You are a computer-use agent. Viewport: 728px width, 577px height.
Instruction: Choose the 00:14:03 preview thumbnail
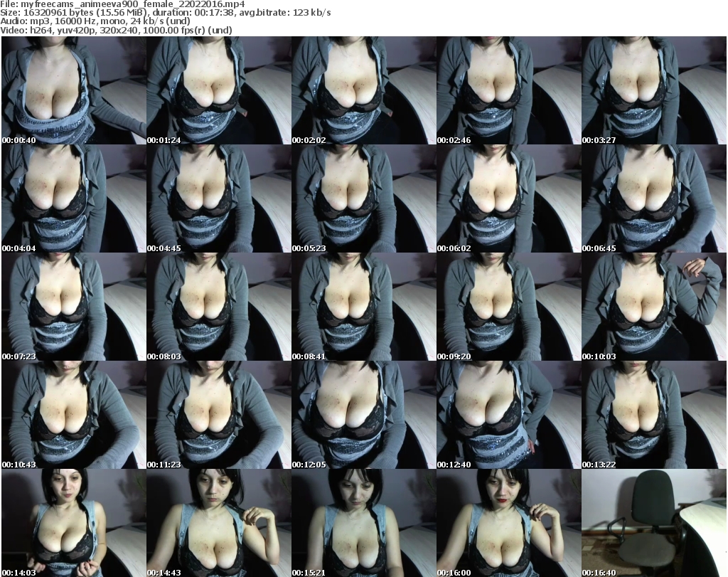click(74, 523)
